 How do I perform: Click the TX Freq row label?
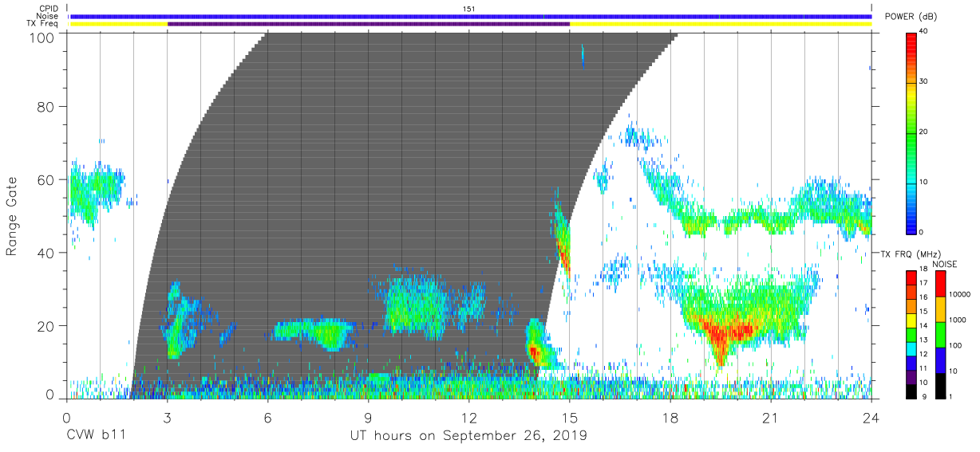(42, 24)
